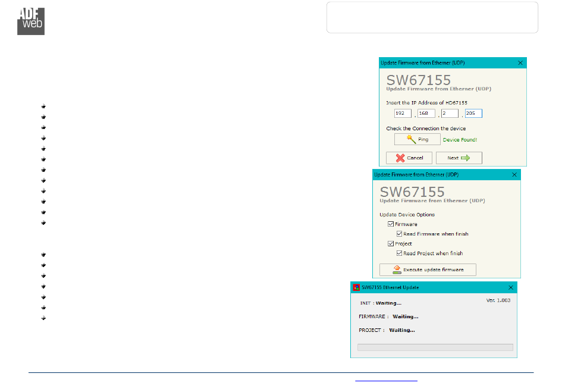
Task: Click the update progress bar
Action: tap(435, 347)
